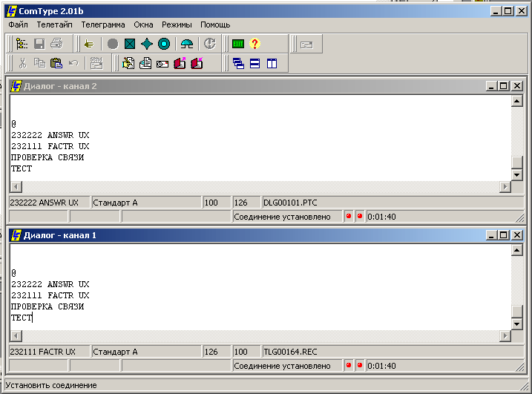This screenshot has width=532, height=394.
Task: Click Стандарт А cell in канал 1 status
Action: (147, 352)
